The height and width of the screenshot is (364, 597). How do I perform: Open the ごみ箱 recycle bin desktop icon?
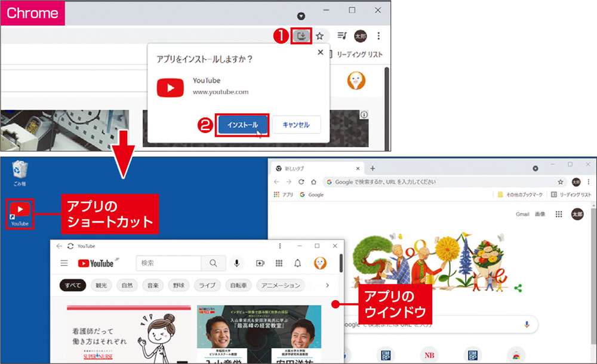point(20,173)
